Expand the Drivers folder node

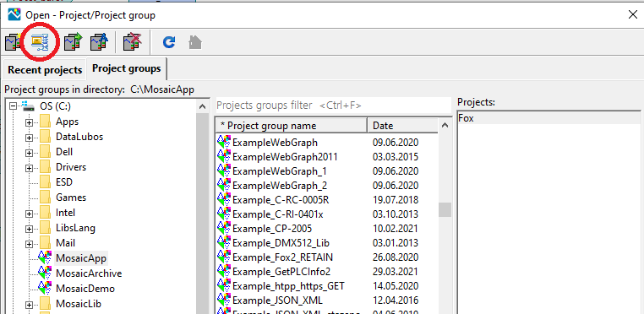click(x=29, y=168)
